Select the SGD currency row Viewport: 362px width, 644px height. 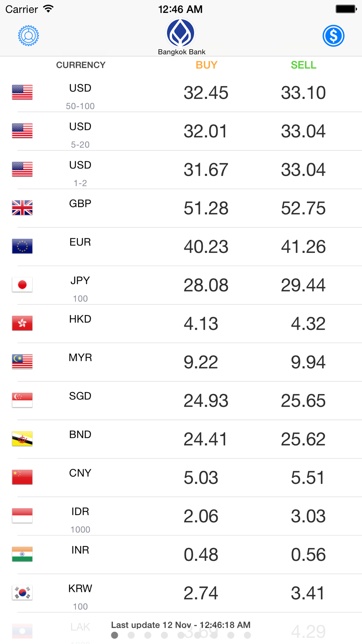pos(181,401)
